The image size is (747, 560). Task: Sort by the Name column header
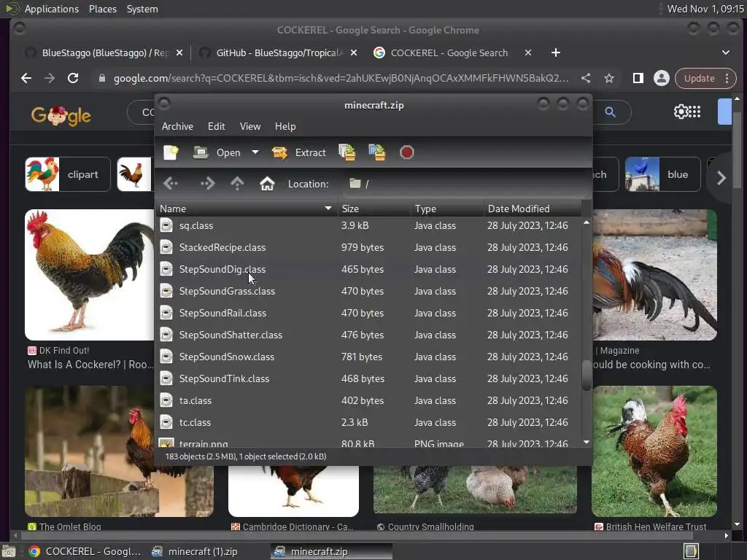[x=247, y=209]
